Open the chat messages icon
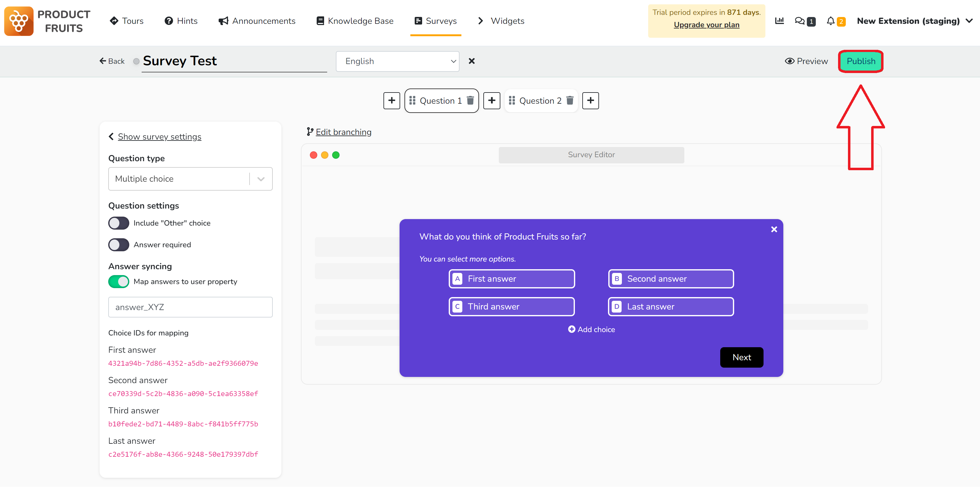Screen dimensions: 980x488 click(800, 21)
